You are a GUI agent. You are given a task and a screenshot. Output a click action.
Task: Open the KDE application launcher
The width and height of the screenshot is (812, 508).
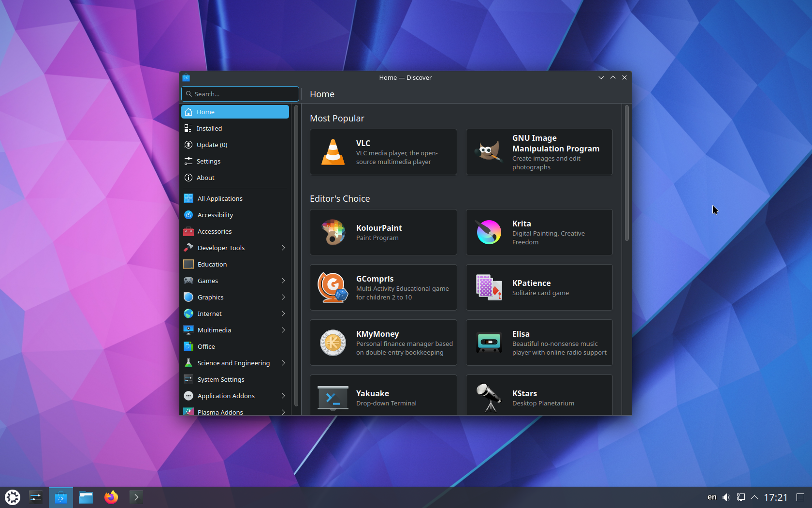[13, 497]
